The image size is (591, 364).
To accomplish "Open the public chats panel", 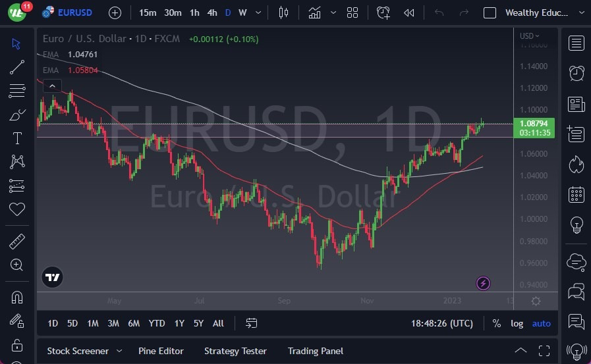I will tap(577, 261).
